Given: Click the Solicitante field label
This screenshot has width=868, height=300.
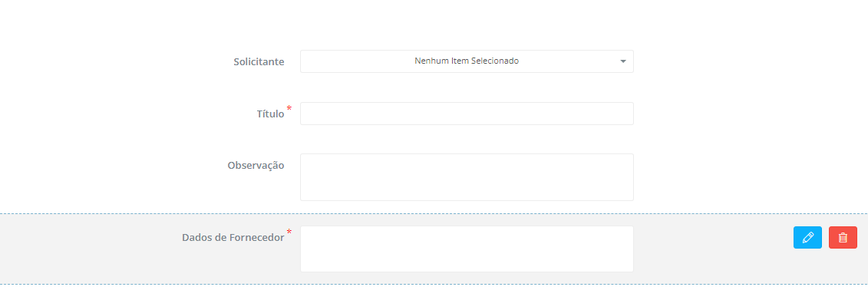Looking at the screenshot, I should point(259,61).
